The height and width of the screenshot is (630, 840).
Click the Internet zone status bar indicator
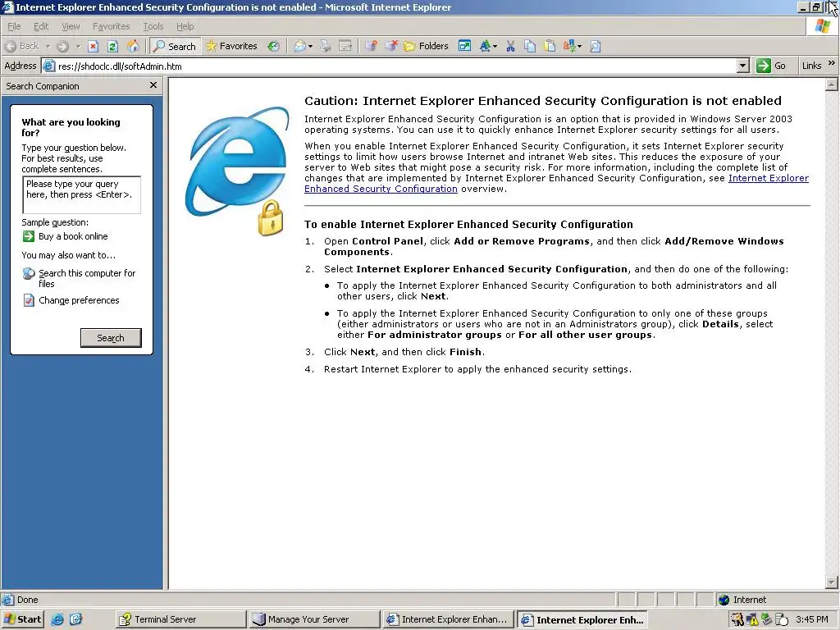(x=742, y=600)
